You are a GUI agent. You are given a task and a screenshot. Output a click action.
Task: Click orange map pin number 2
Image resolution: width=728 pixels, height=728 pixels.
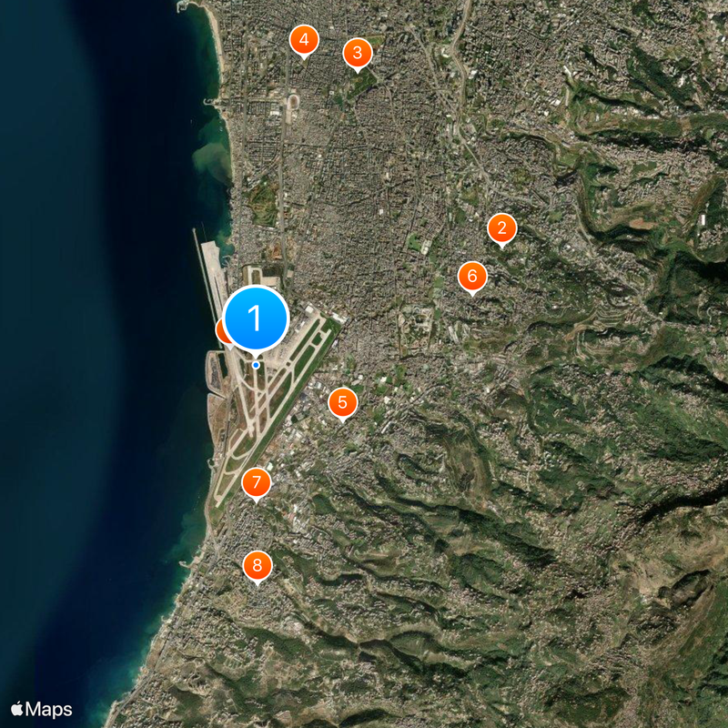click(x=501, y=228)
